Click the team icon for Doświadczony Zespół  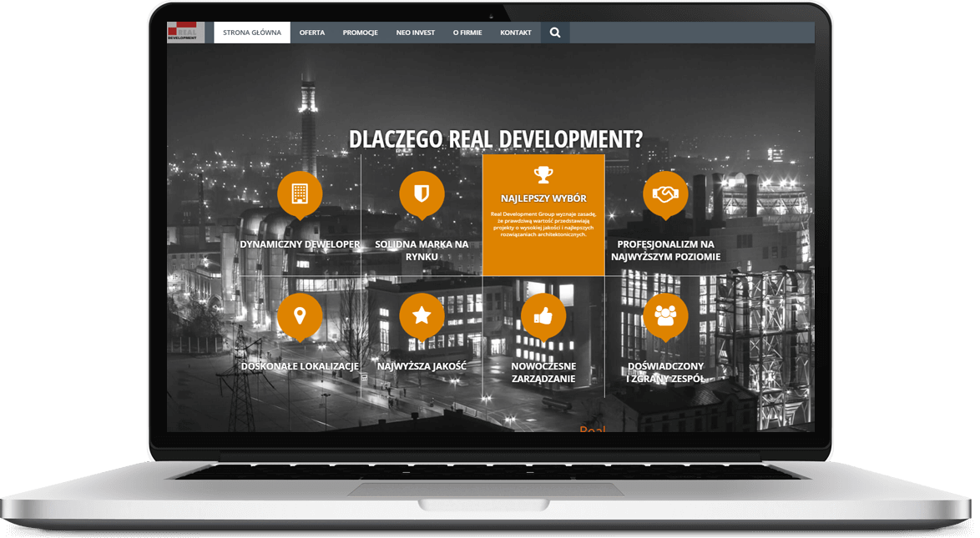click(x=665, y=316)
